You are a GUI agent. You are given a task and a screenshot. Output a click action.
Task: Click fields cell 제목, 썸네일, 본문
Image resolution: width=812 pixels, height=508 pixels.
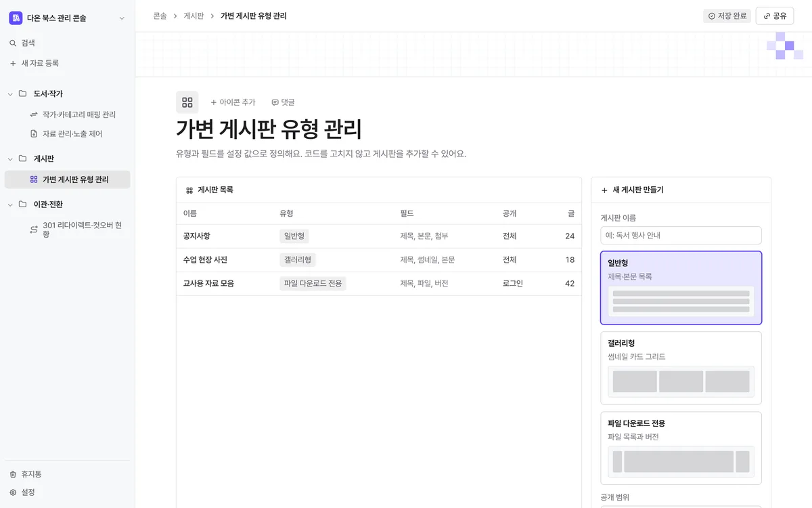[428, 260]
